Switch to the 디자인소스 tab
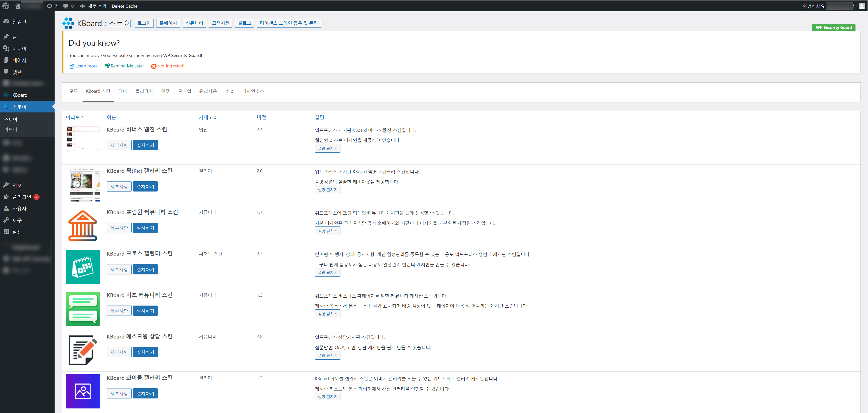868x413 pixels. tap(253, 91)
